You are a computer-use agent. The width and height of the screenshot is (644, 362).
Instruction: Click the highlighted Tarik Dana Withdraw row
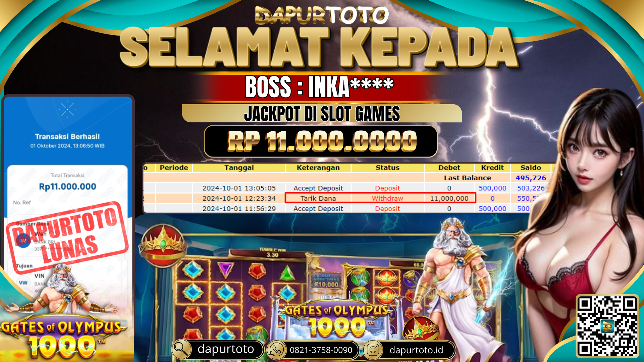pyautogui.click(x=380, y=198)
